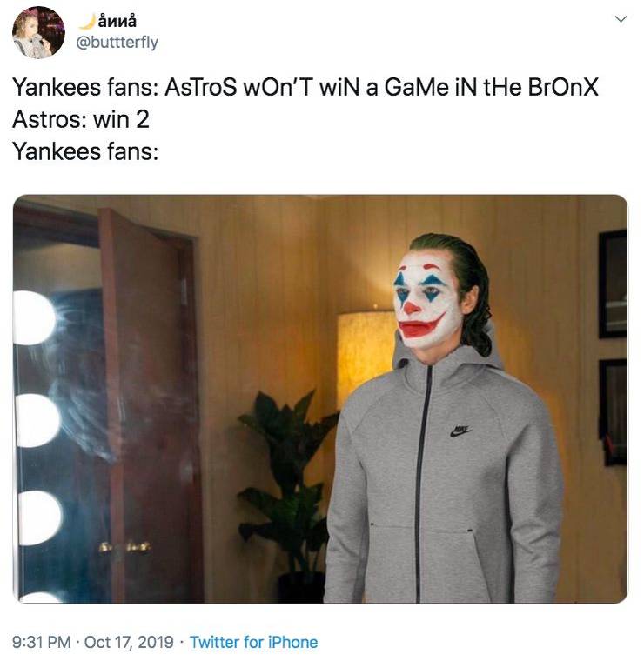
Task: Select the 'Astros: win 2' text line
Action: pos(81,120)
